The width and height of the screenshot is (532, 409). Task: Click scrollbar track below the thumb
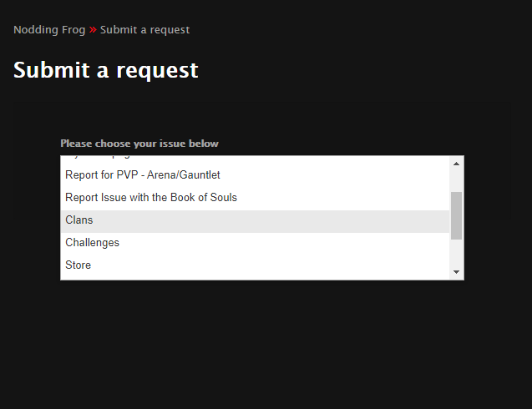[x=456, y=253]
